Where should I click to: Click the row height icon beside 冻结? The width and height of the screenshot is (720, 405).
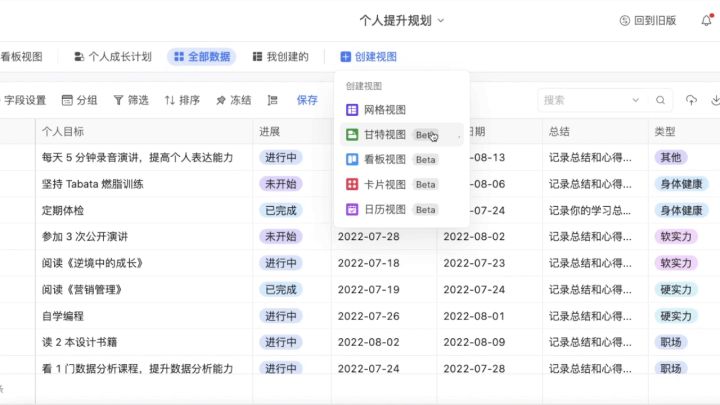click(273, 100)
